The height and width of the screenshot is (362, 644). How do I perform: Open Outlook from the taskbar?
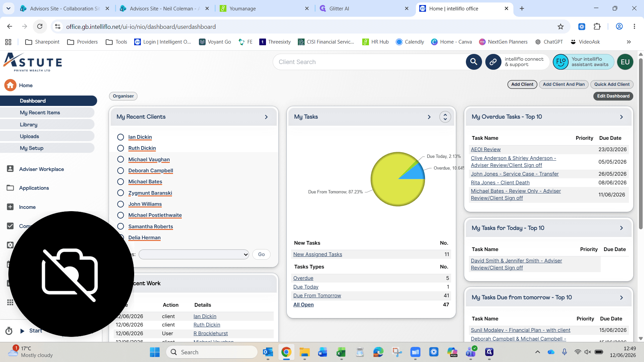tap(268, 352)
